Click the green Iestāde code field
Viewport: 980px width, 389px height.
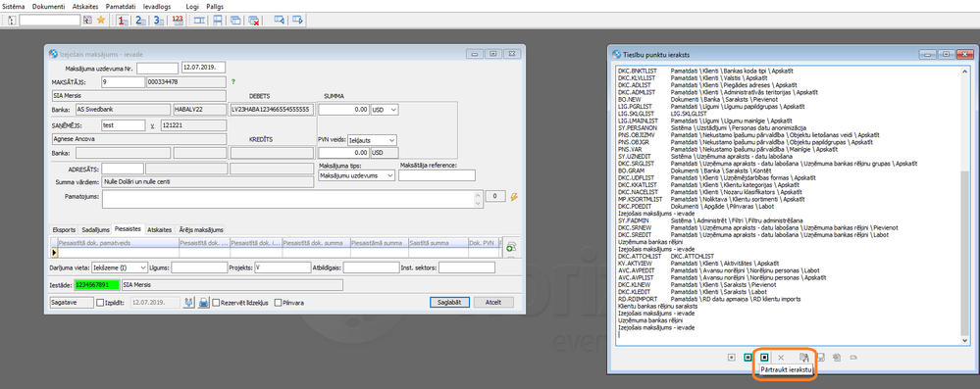(x=96, y=285)
